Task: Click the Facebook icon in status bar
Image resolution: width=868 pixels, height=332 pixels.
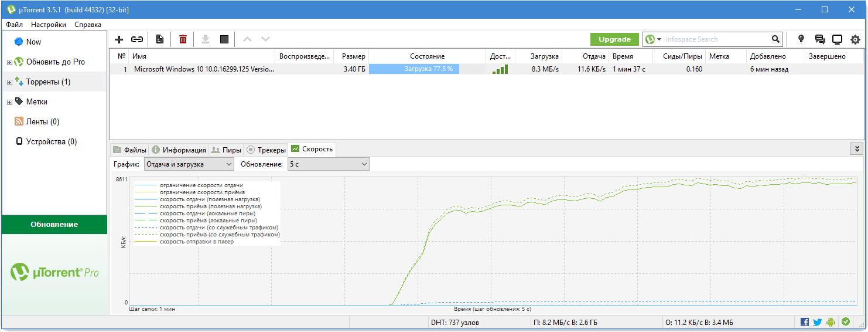Action: point(805,322)
